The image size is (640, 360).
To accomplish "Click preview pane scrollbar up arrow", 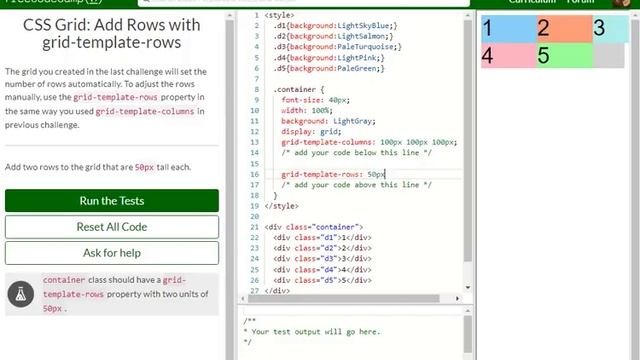I will tap(635, 16).
